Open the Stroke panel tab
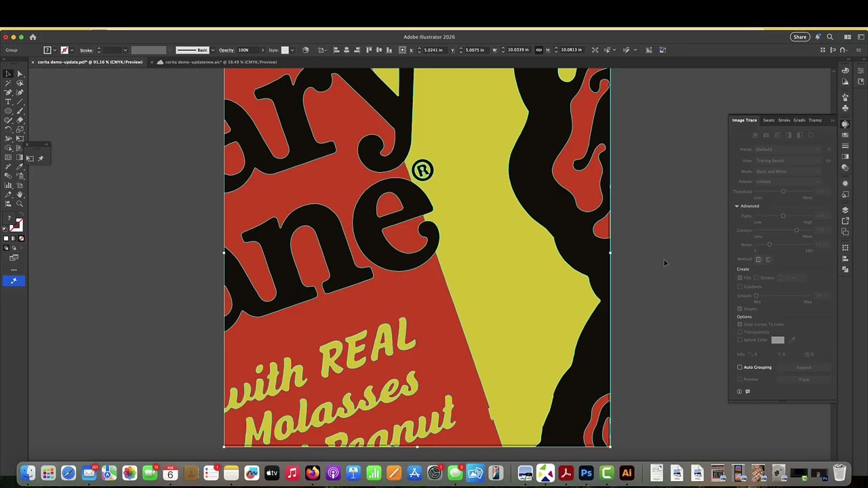868x488 pixels. tap(784, 120)
